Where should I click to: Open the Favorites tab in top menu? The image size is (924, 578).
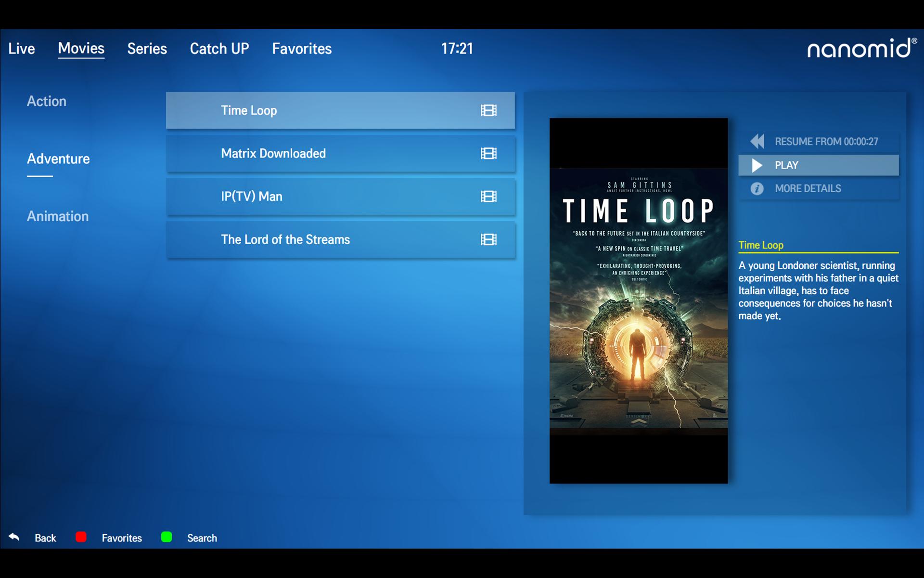tap(302, 49)
